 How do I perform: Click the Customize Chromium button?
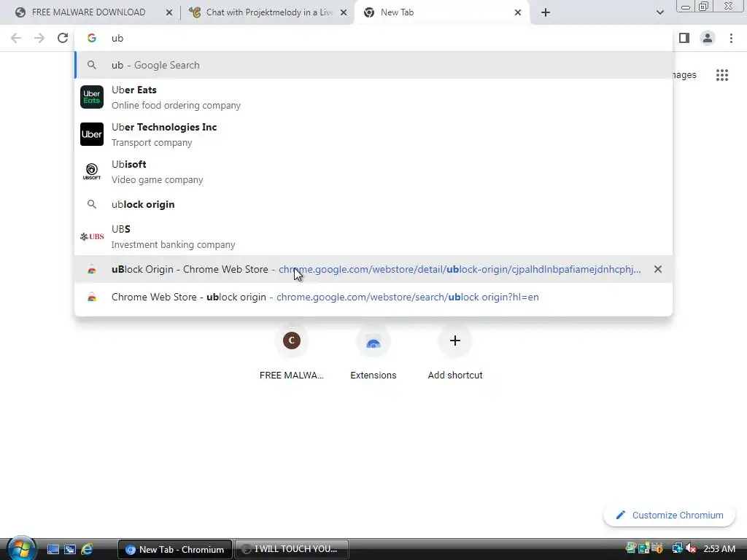[670, 516]
